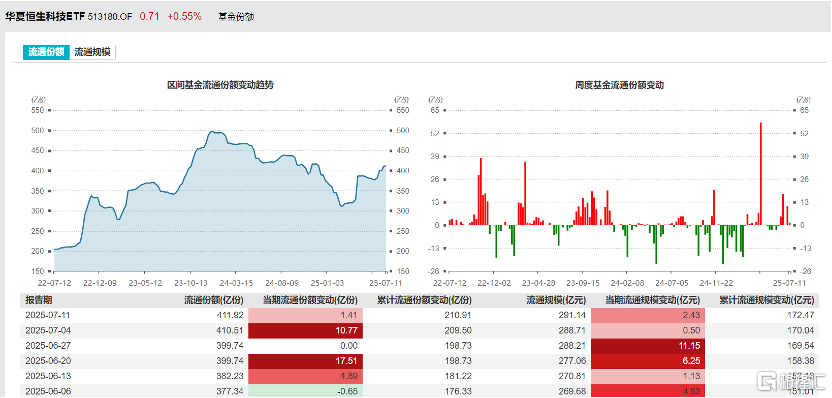
Task: Click the dark red cell 17.51
Action: coord(306,360)
